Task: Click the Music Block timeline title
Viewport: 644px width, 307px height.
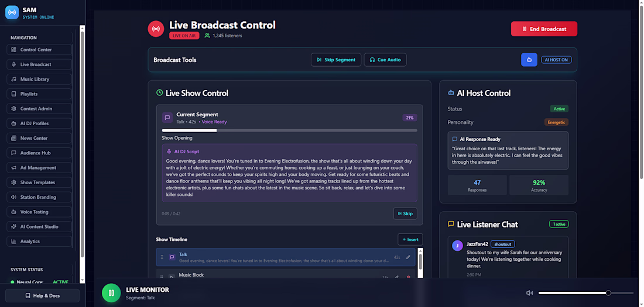Action: pos(191,275)
